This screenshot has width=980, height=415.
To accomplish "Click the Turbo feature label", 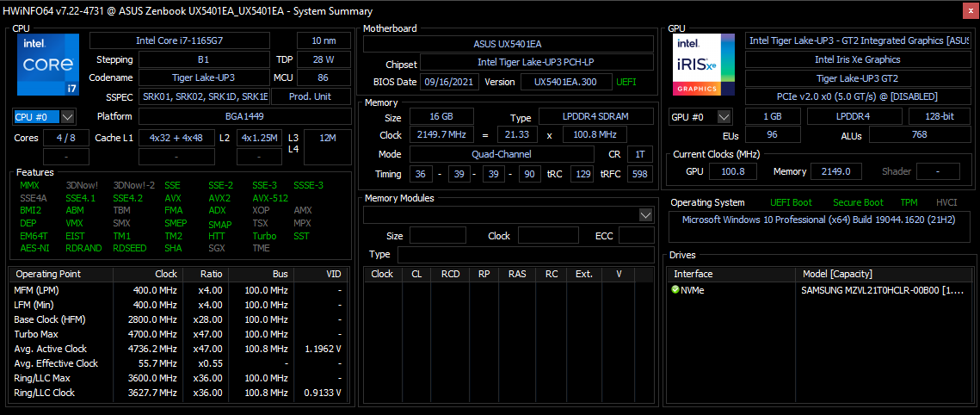I will tap(264, 236).
